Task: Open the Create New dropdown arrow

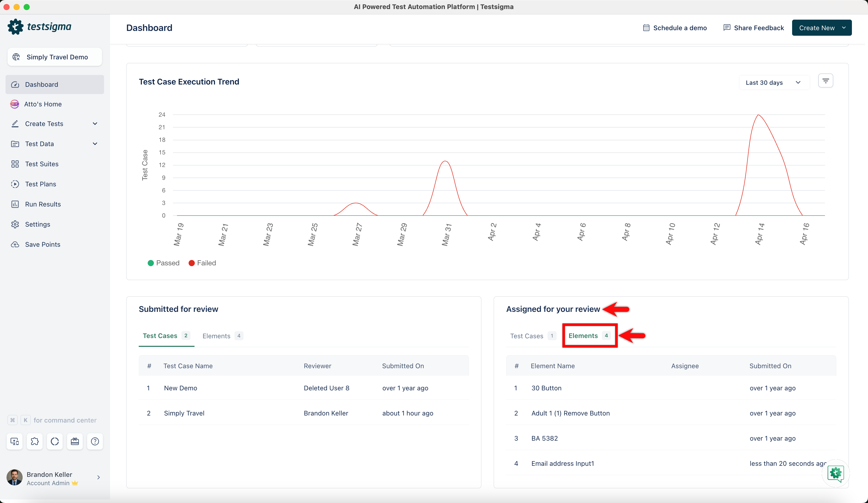Action: pos(844,28)
